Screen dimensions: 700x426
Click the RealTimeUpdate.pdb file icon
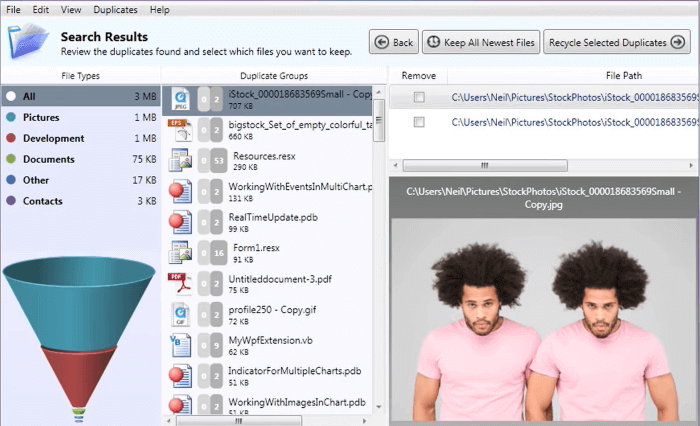(180, 222)
